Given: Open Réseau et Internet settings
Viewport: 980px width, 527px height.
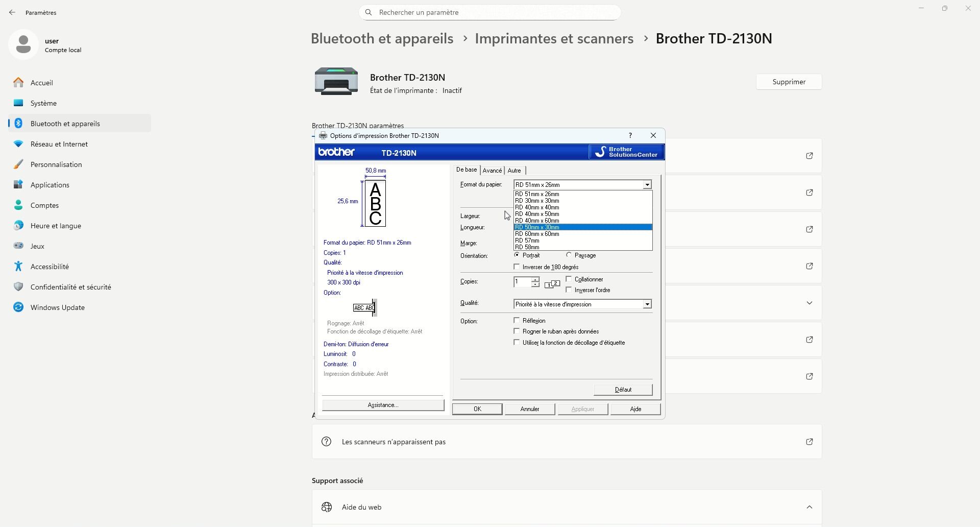Looking at the screenshot, I should coord(80,144).
